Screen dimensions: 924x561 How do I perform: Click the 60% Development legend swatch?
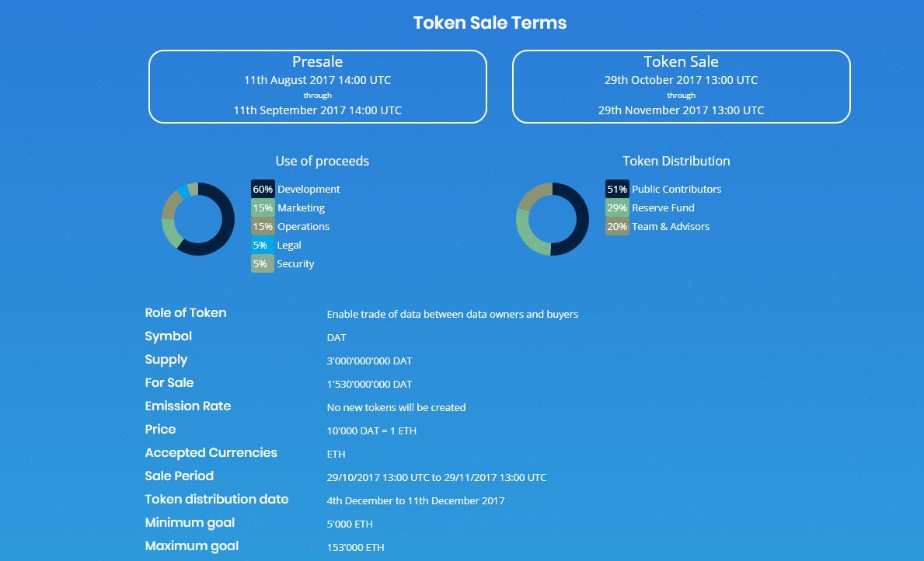263,189
